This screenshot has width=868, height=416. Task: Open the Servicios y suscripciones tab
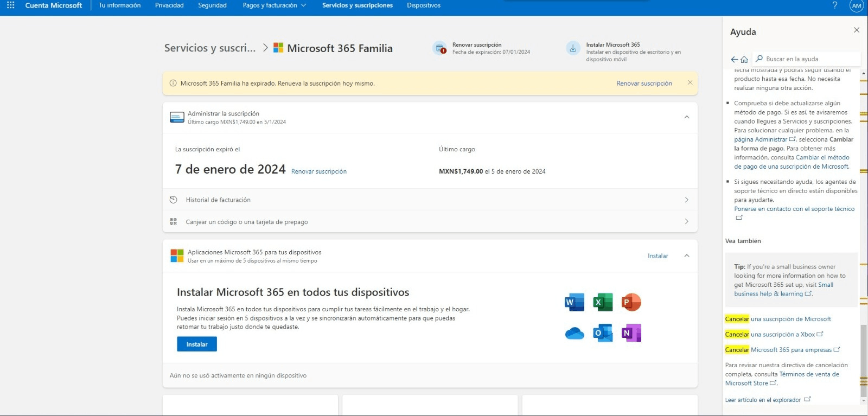tap(358, 5)
